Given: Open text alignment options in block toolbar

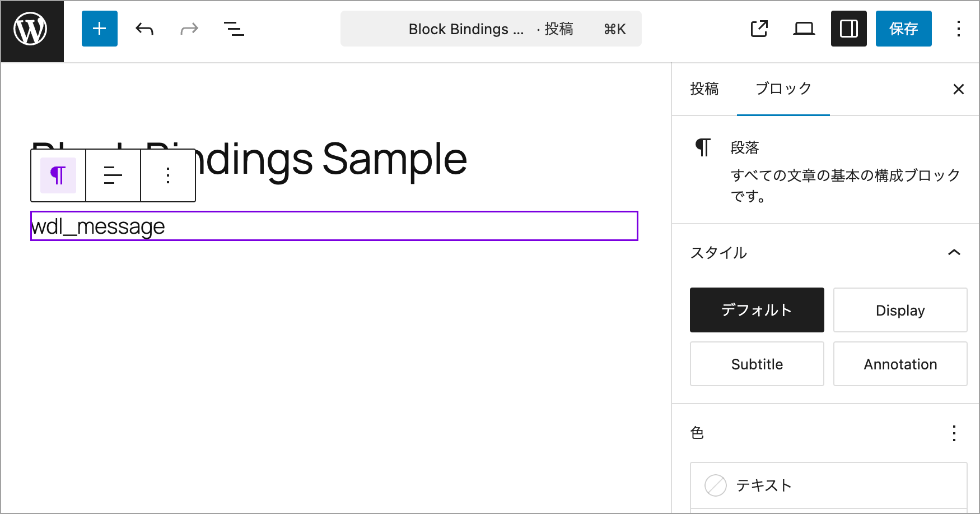Looking at the screenshot, I should 113,175.
